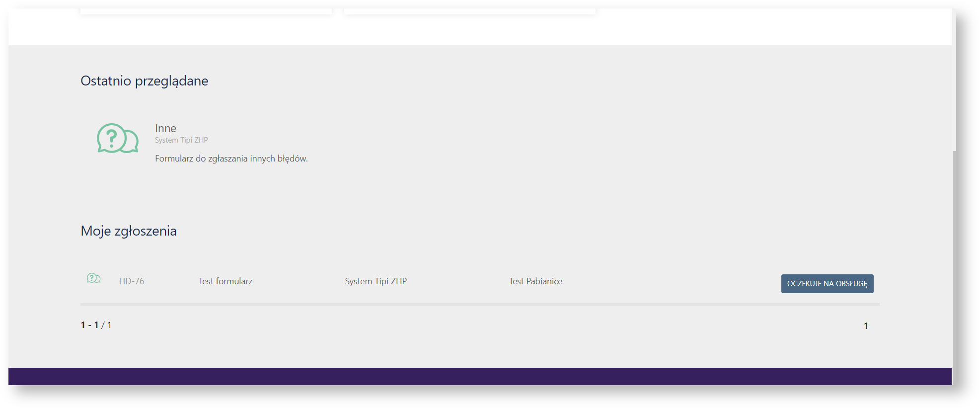Viewport: 980px width, 409px height.
Task: Click Test Pabianice in the ticket row
Action: tap(535, 281)
